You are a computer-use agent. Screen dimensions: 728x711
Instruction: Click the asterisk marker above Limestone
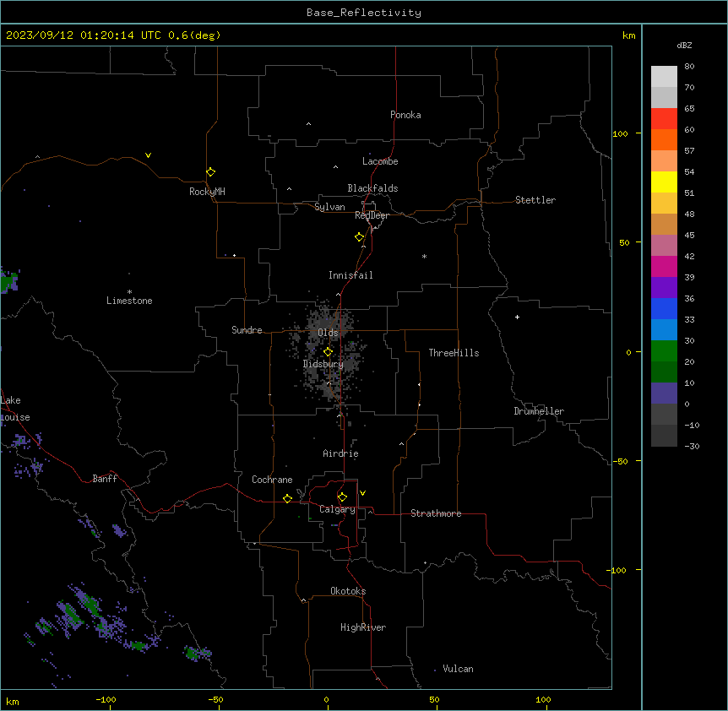coord(129,292)
